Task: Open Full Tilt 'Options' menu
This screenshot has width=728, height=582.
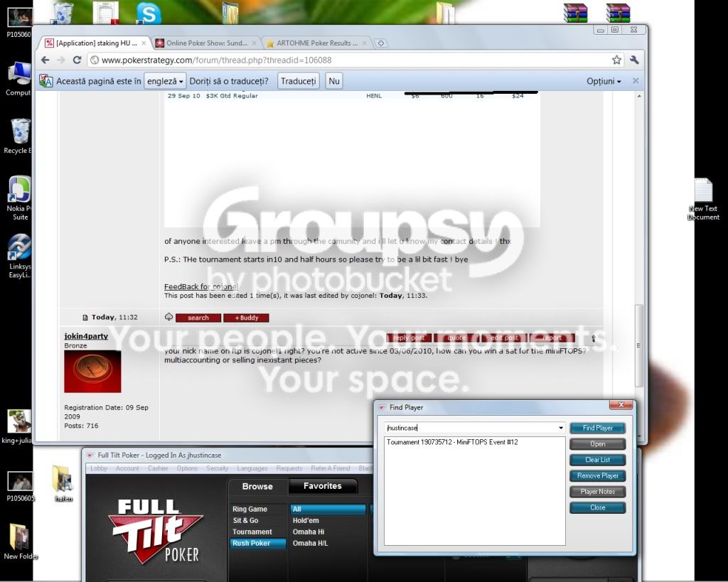Action: click(x=187, y=468)
